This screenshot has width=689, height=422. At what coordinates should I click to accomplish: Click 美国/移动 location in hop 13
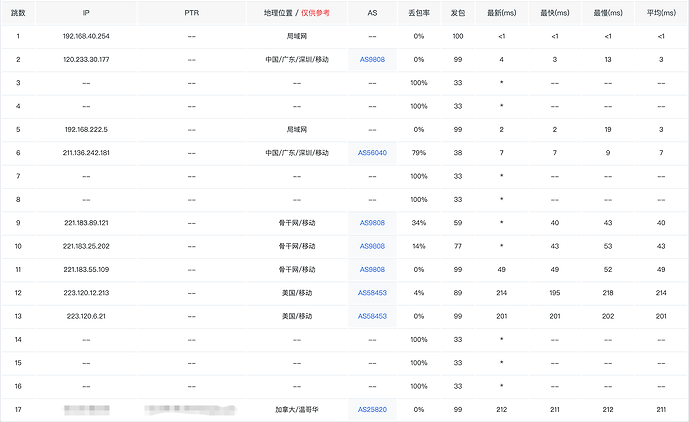click(x=297, y=316)
